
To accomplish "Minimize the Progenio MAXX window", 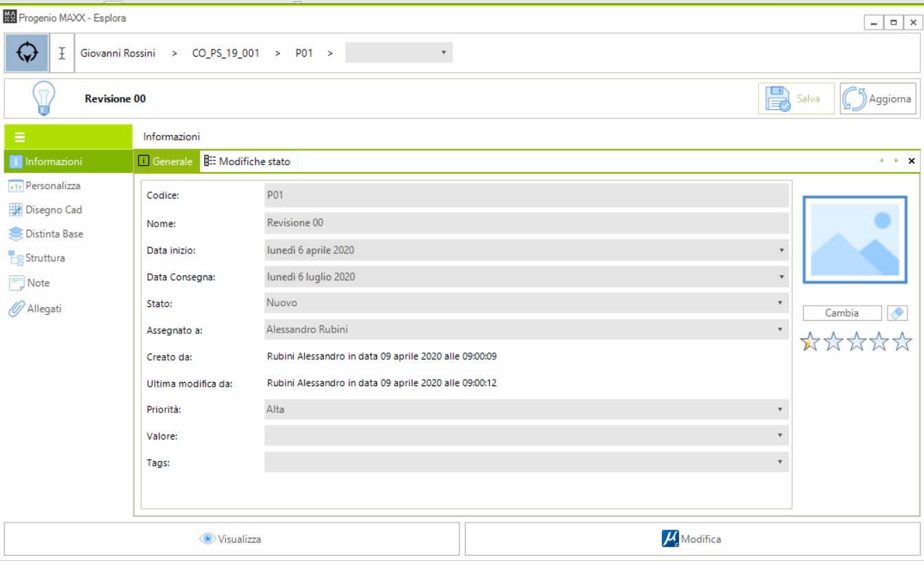I will 874,23.
